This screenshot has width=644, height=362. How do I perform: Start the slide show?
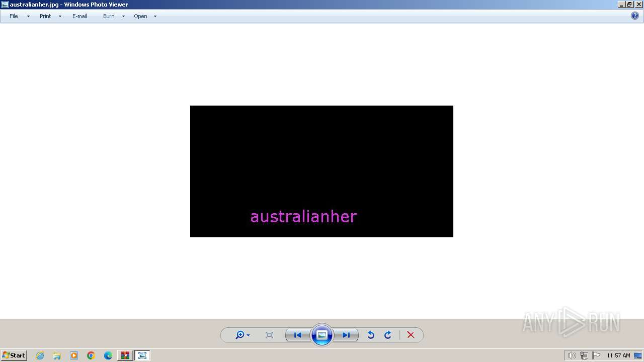click(322, 335)
